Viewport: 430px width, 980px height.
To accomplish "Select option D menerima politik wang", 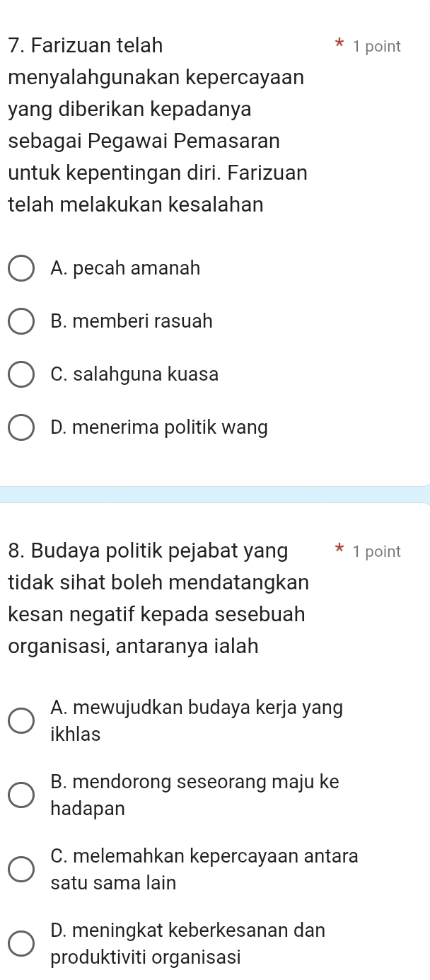I will (21, 427).
